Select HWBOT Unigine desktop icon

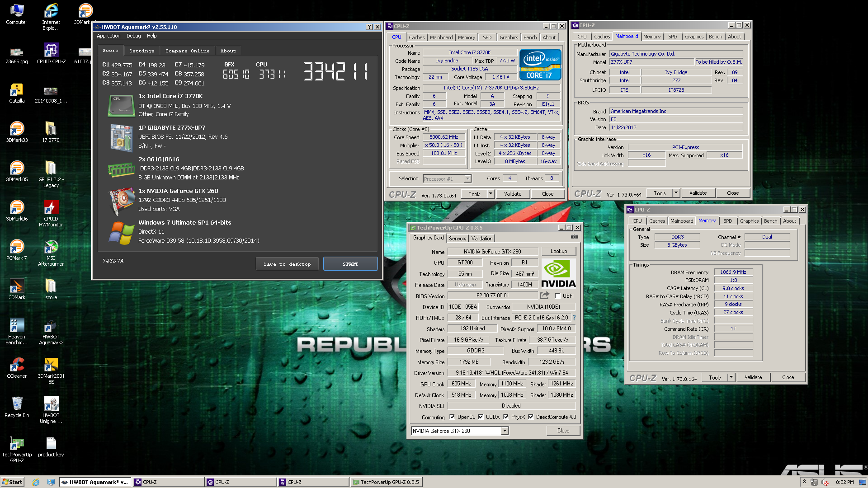(51, 410)
